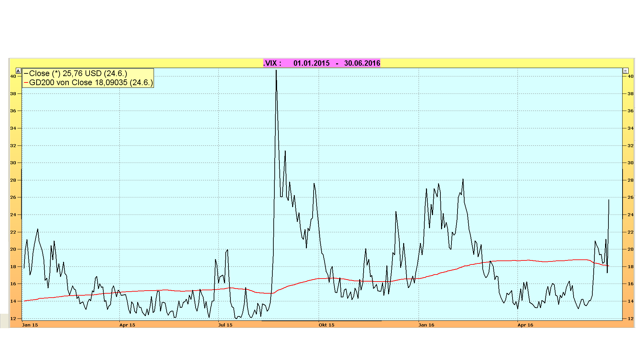Click the red GD200 line marker in legend
644x362 pixels.
coord(26,83)
